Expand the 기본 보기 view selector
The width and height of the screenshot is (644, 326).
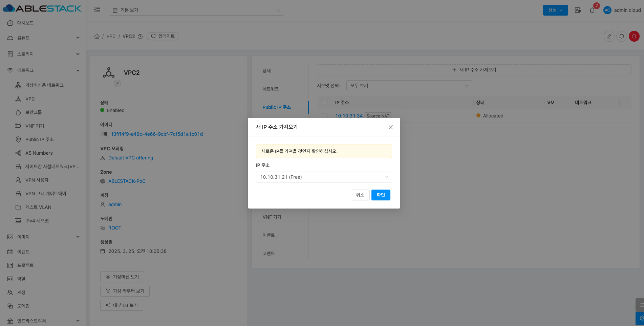pos(196,10)
